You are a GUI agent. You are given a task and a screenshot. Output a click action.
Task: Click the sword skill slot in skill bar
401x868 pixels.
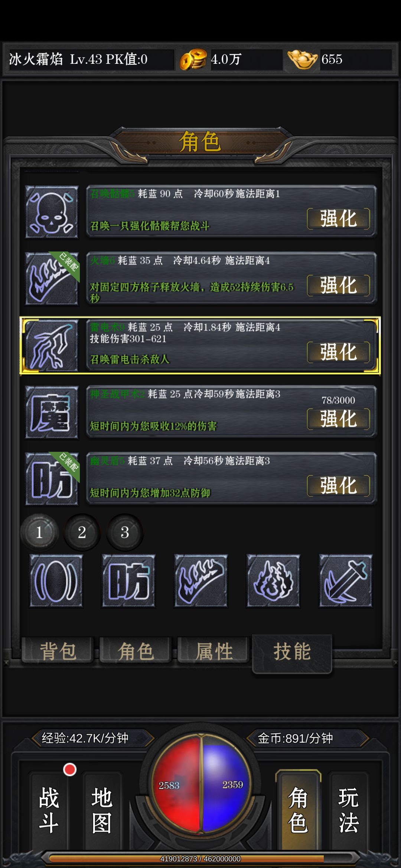[x=345, y=581]
